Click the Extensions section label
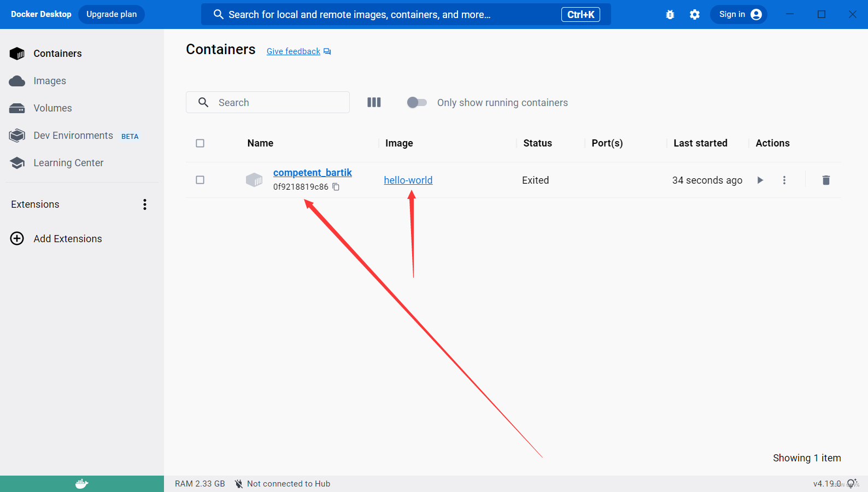 (35, 204)
